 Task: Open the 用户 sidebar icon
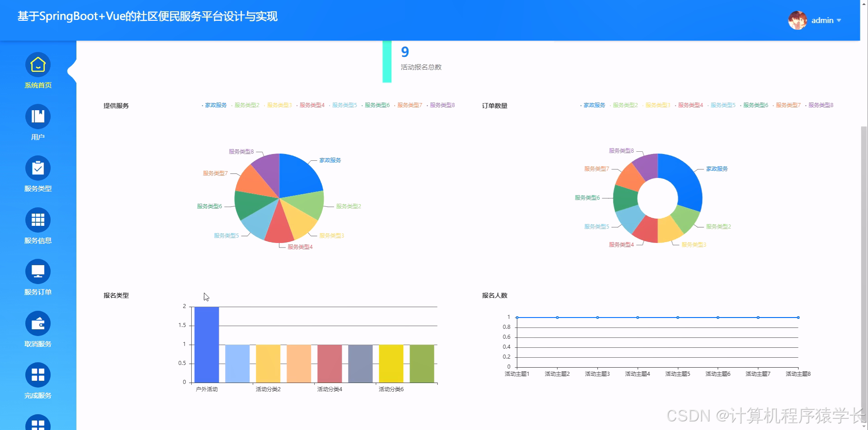(x=38, y=117)
